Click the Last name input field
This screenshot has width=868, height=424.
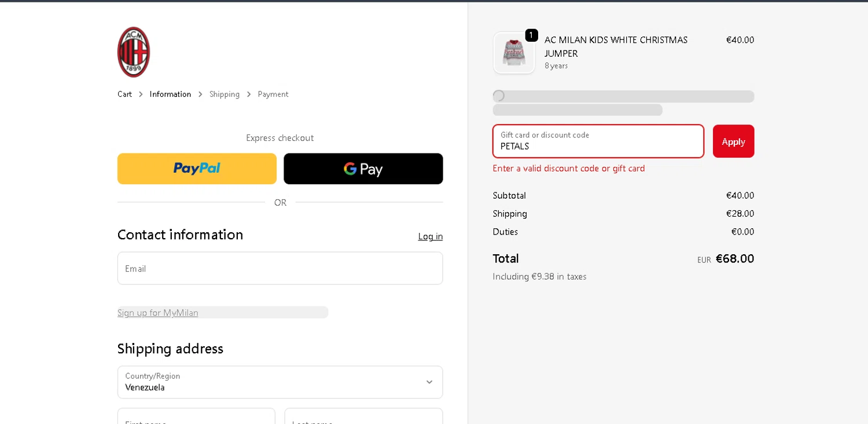[363, 416]
